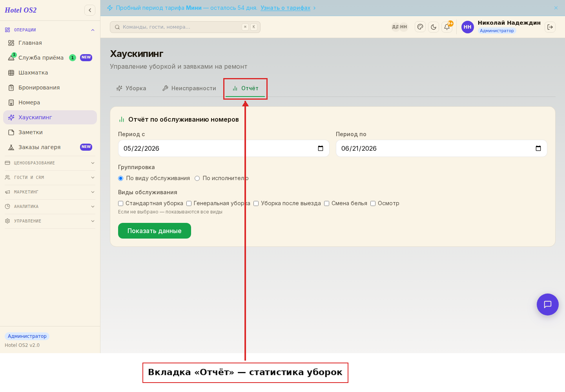This screenshot has width=565, height=392.
Task: Click the logout icon next to the user name
Action: click(550, 27)
